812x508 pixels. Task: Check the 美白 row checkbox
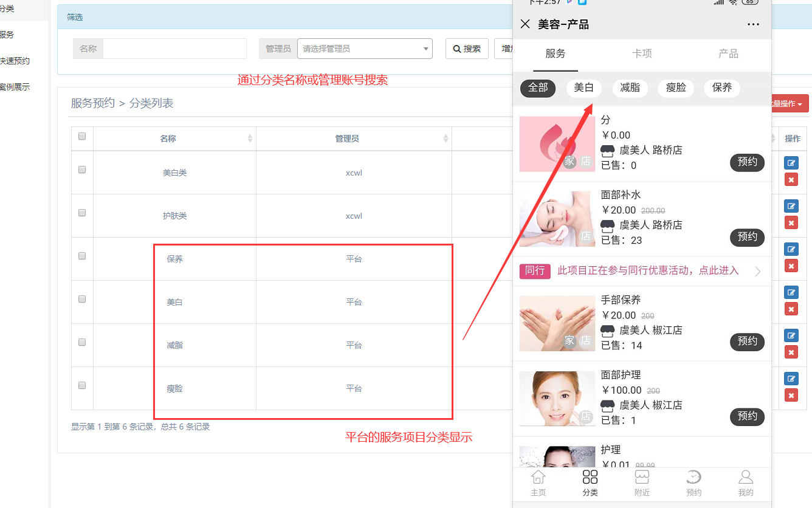click(82, 299)
